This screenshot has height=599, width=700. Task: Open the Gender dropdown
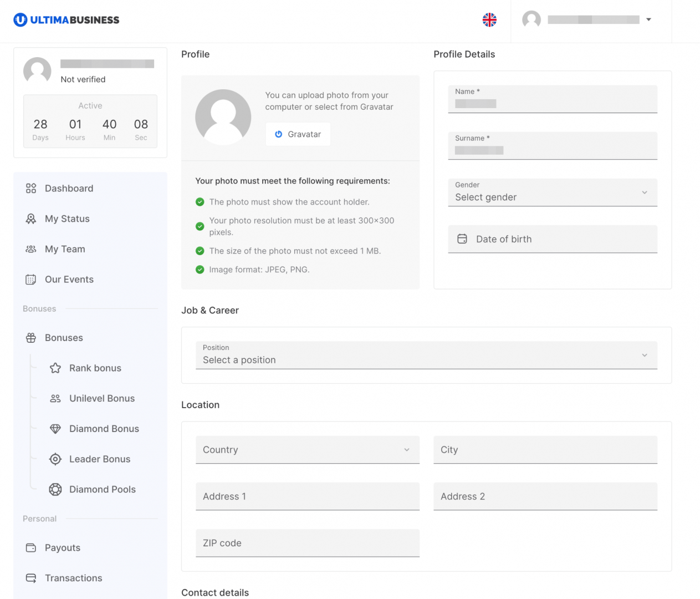click(x=552, y=192)
